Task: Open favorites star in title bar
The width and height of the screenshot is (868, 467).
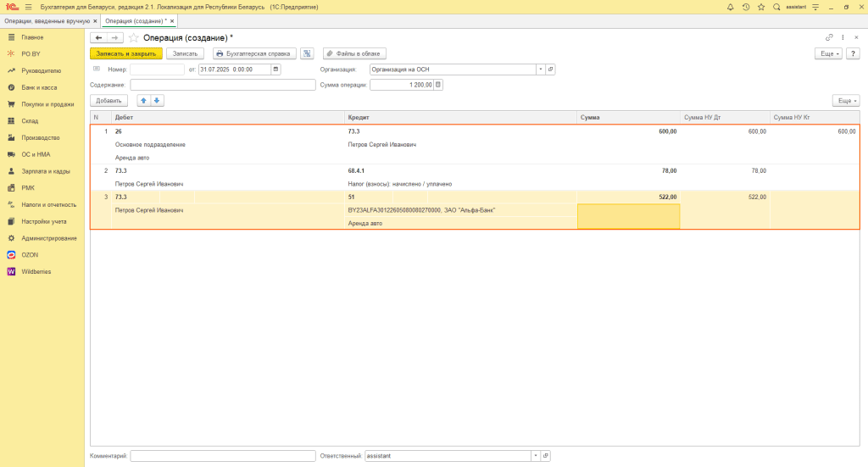Action: pos(761,7)
